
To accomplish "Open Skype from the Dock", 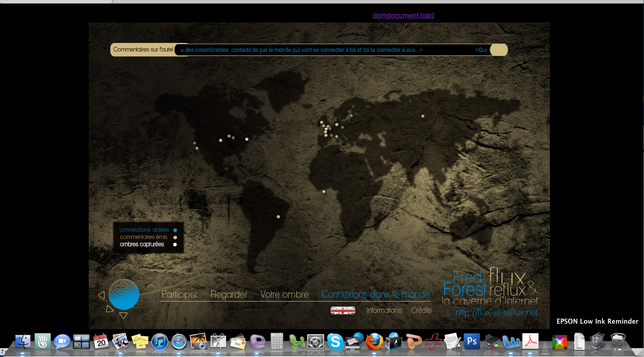I will point(335,342).
